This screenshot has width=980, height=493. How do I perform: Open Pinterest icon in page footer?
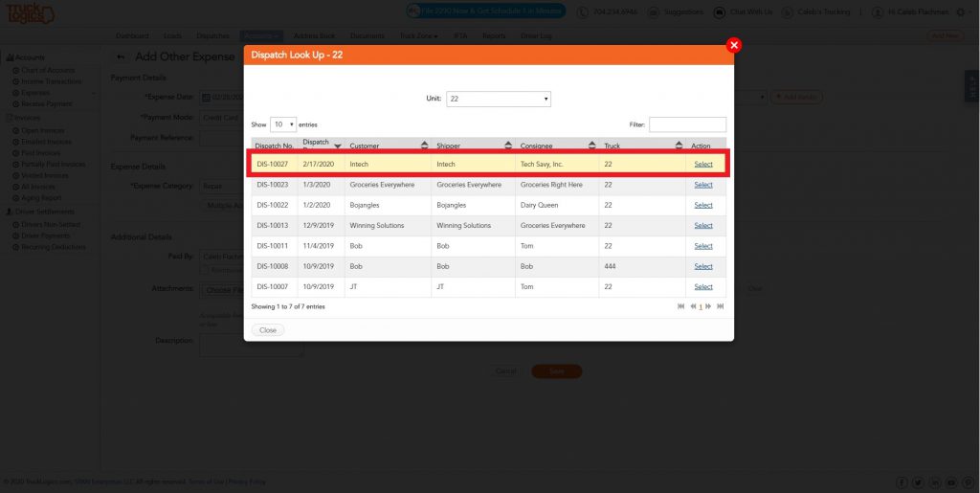point(968,482)
